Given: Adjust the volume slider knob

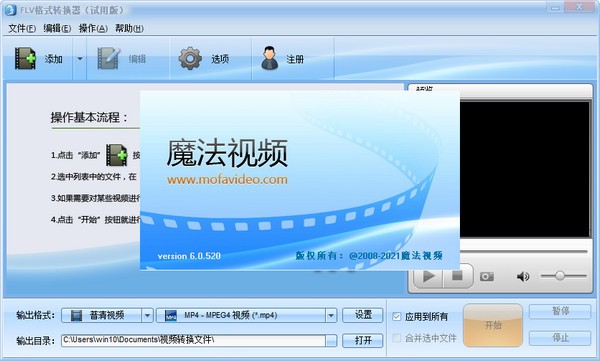Looking at the screenshot, I should point(560,276).
